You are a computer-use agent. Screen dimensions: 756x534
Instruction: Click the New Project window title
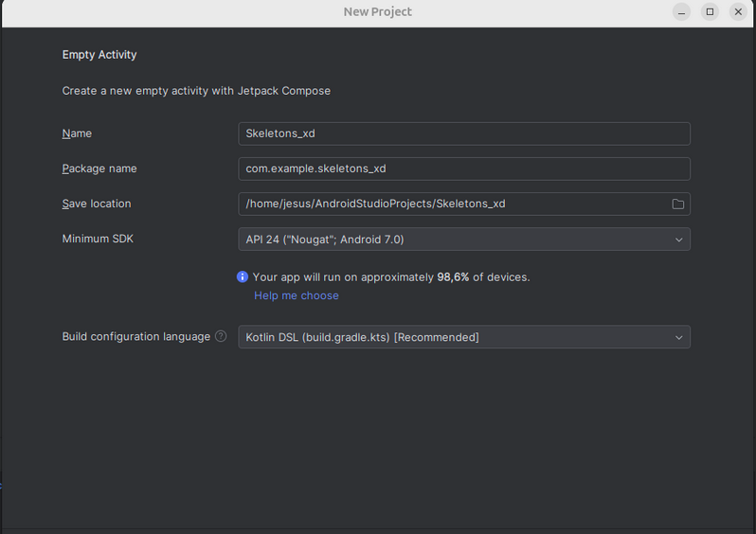(x=377, y=12)
